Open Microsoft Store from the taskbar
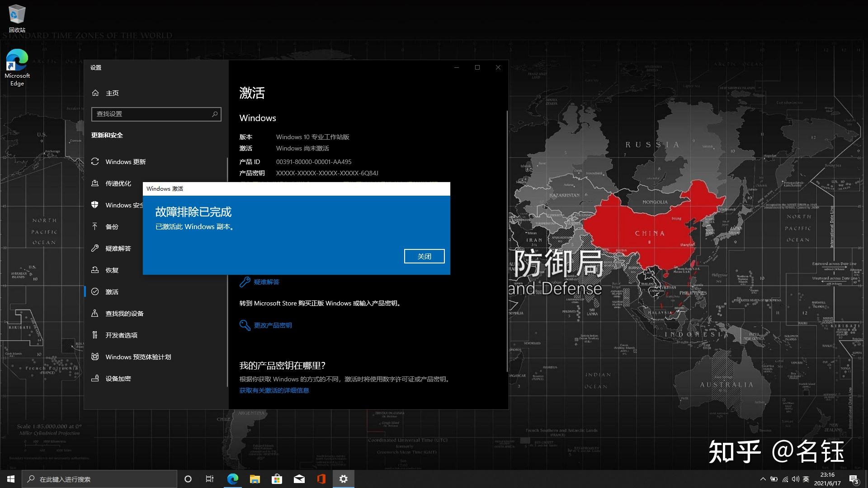This screenshot has width=868, height=488. (x=277, y=479)
